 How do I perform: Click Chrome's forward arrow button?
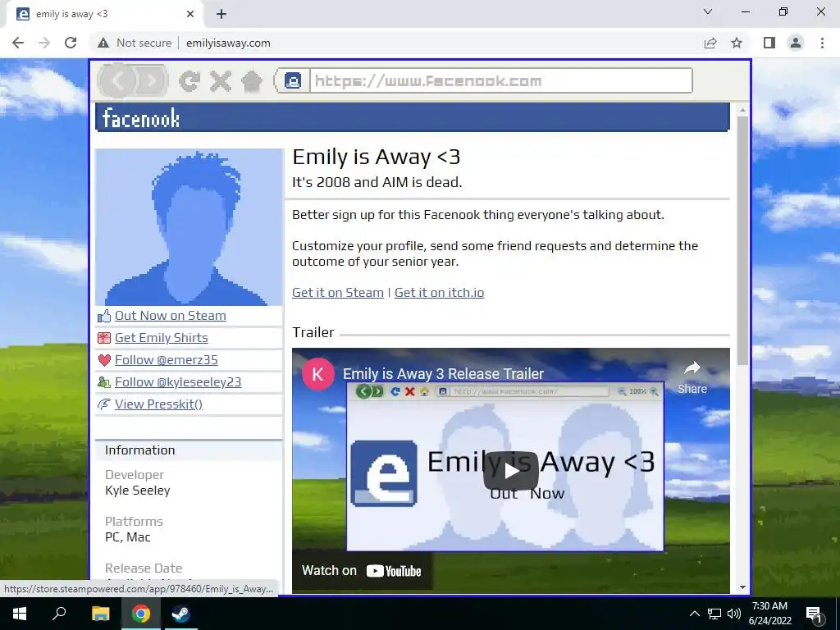tap(44, 43)
